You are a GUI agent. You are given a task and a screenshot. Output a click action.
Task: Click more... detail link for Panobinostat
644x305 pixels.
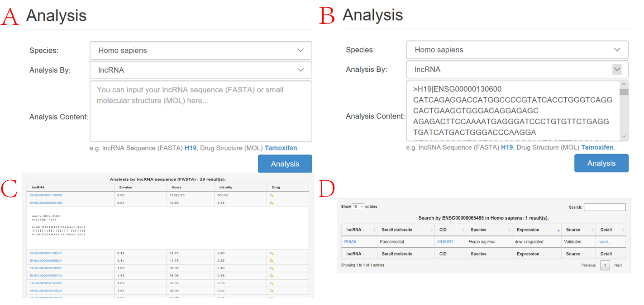click(605, 242)
